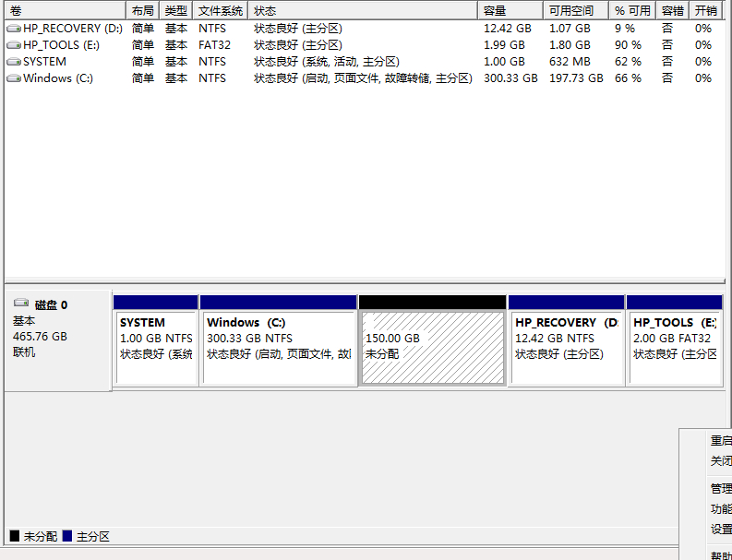
Task: Sort by the 容错 column header
Action: pyautogui.click(x=673, y=10)
